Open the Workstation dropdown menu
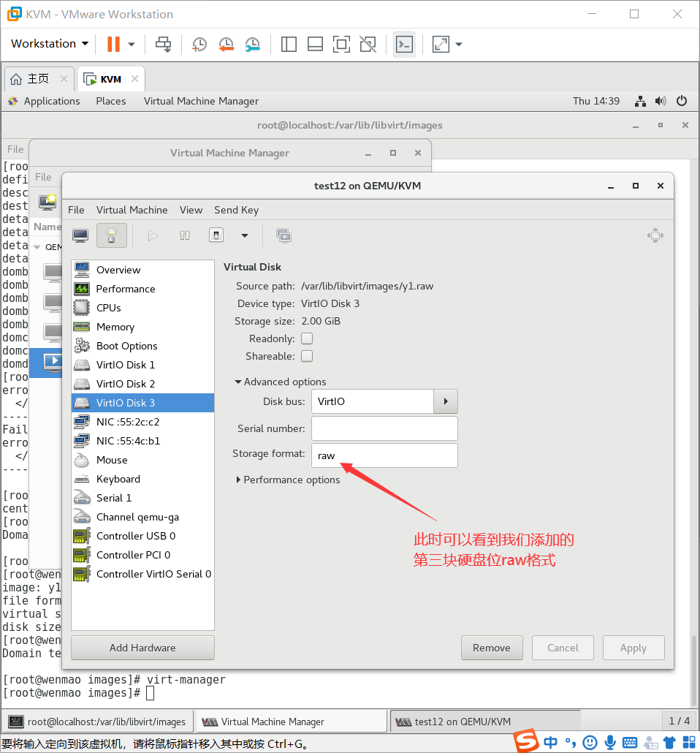Viewport: 700px width, 753px height. [x=50, y=44]
